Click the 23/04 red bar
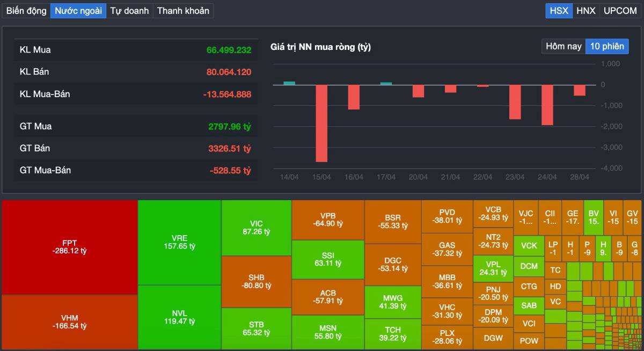 515,102
